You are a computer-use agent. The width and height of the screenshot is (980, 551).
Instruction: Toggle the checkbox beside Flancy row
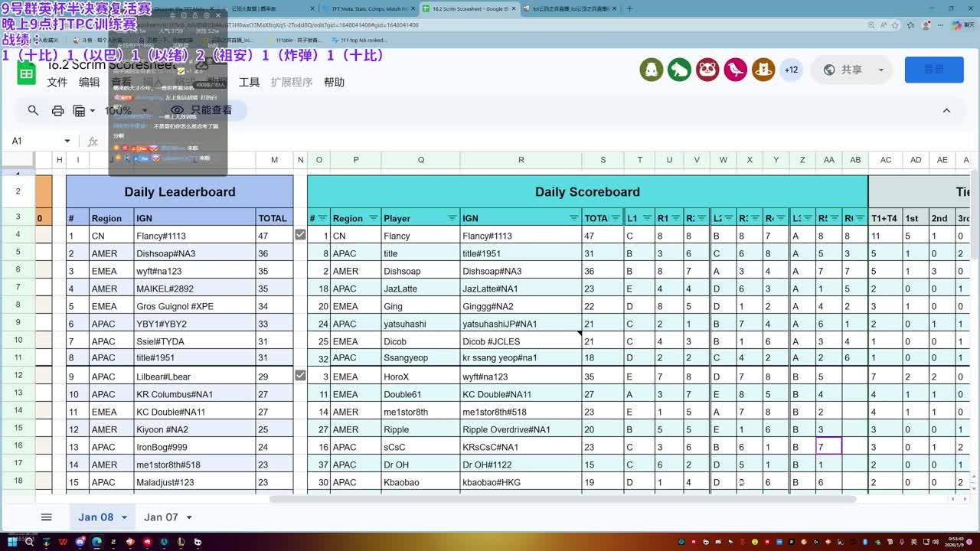click(x=300, y=235)
